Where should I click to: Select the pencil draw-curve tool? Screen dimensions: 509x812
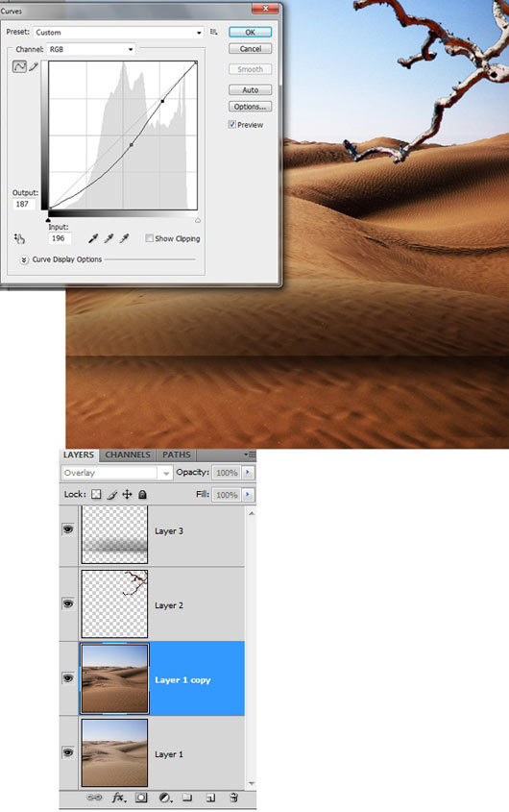pos(34,67)
